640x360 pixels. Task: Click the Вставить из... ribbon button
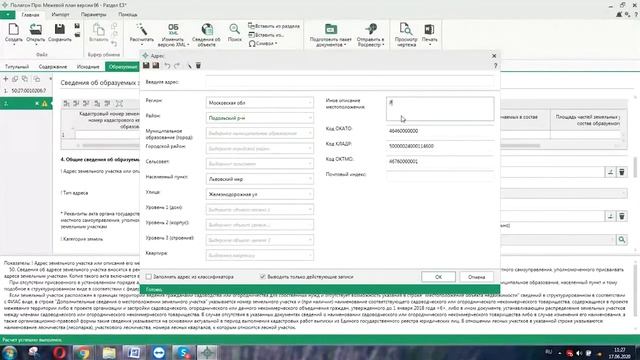point(266,35)
